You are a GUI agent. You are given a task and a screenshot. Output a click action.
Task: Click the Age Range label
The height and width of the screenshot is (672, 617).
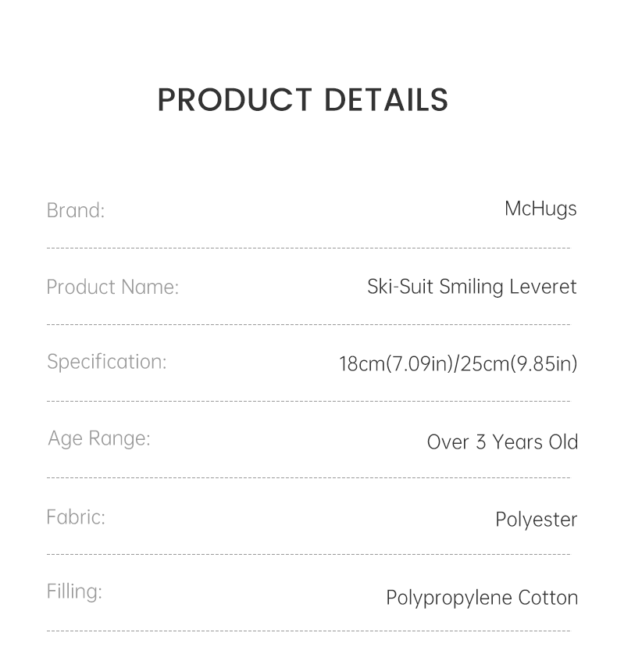coord(98,438)
